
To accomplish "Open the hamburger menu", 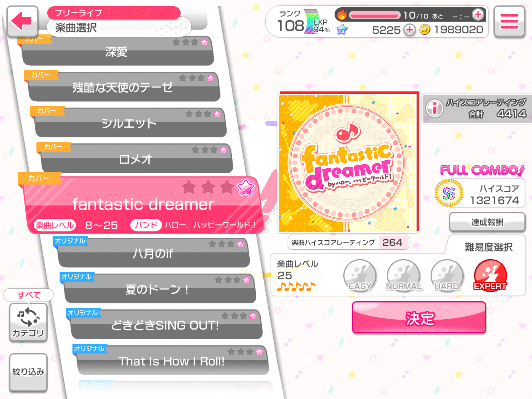I will (x=509, y=21).
